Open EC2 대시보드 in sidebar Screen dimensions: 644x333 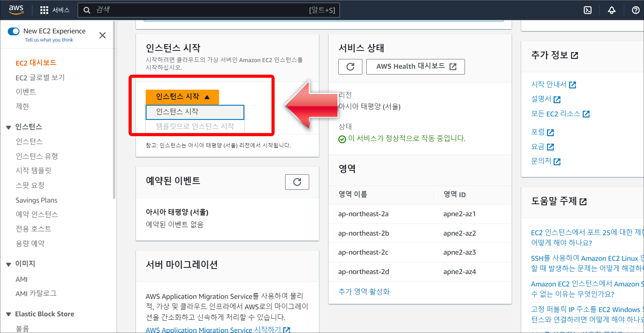click(36, 63)
